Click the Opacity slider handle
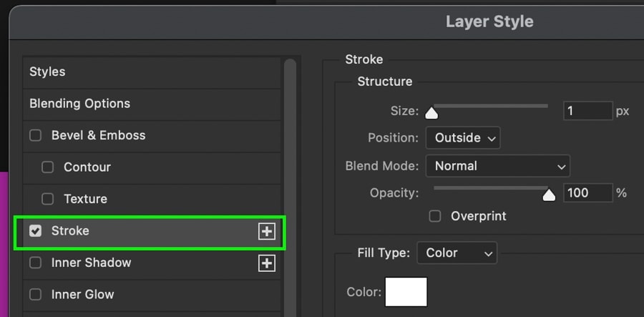 (x=549, y=195)
